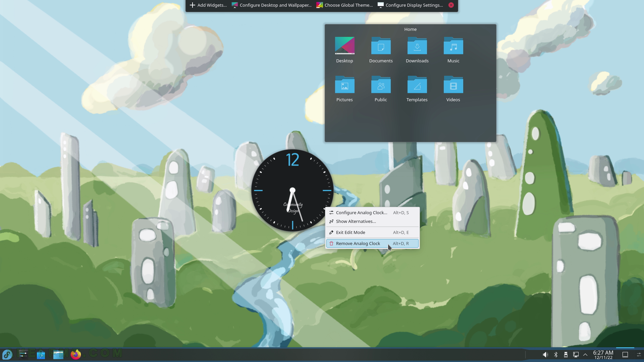Open the Fedora application launcher
Screen dimensions: 644x362
(7, 354)
